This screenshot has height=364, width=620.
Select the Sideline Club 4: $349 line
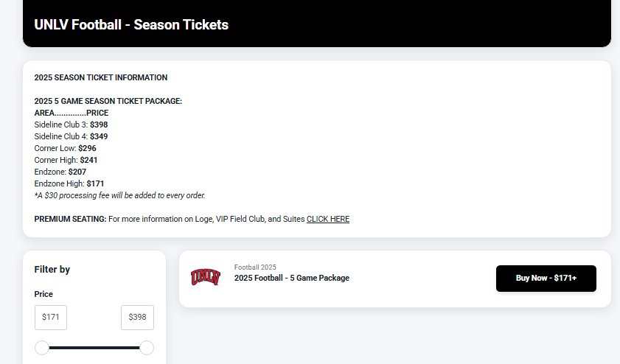(x=71, y=136)
